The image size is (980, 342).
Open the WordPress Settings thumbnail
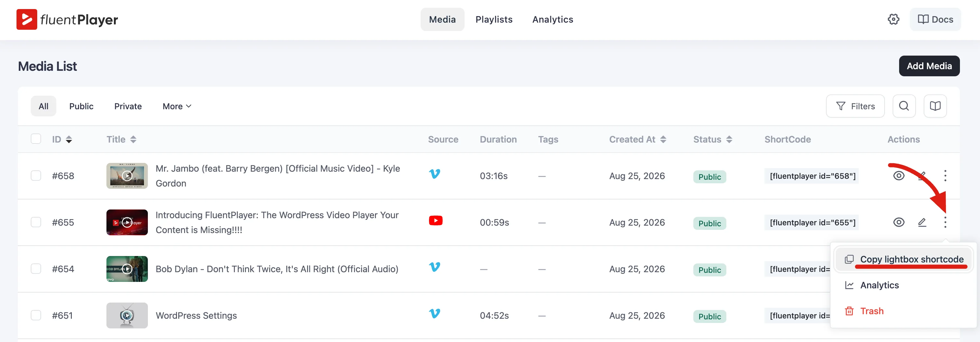pyautogui.click(x=127, y=315)
